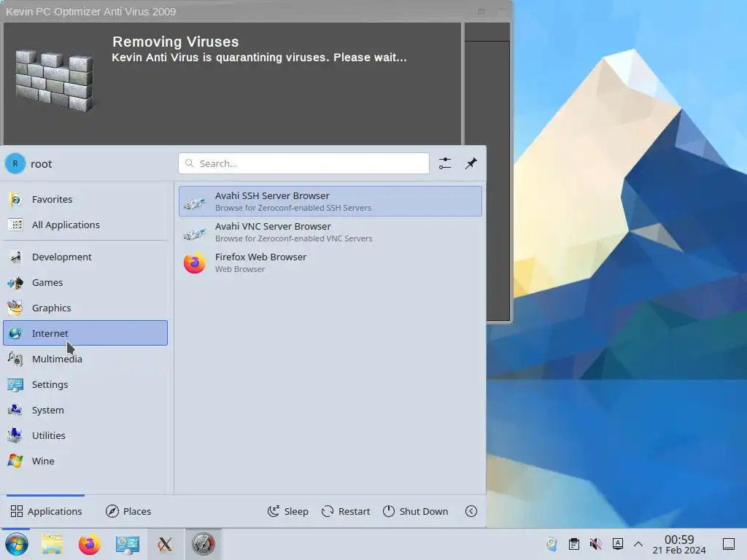
Task: Click the Sleep button
Action: (288, 511)
